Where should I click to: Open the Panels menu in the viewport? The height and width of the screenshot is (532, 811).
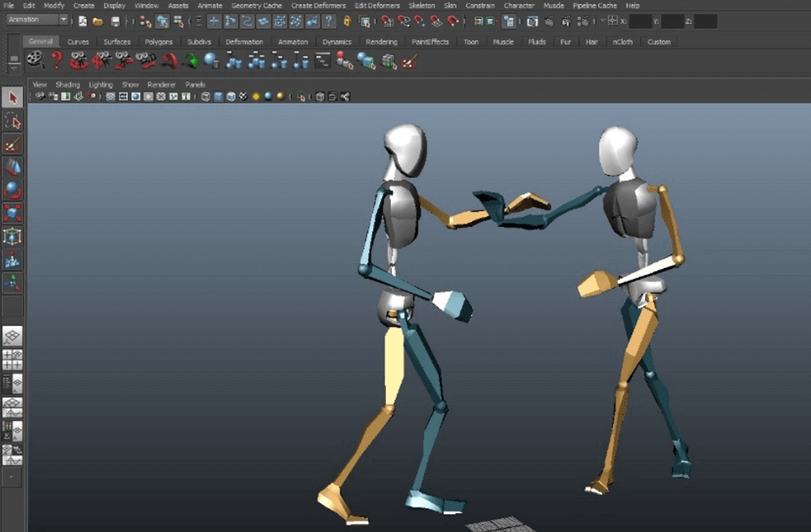tap(195, 85)
